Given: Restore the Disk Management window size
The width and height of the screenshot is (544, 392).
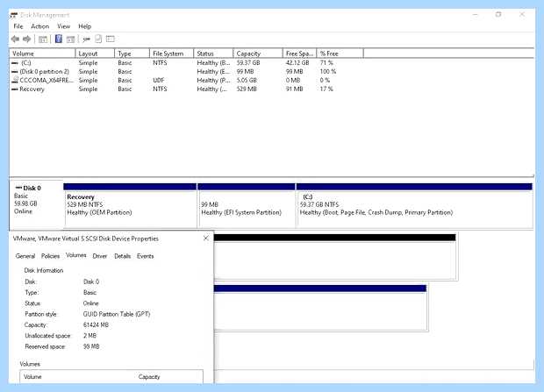Looking at the screenshot, I should tap(498, 15).
